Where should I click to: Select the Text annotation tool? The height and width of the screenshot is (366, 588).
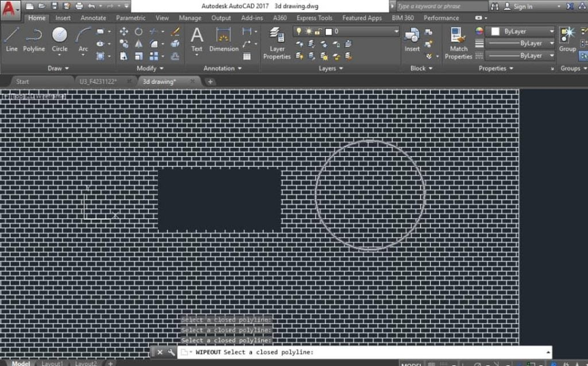(196, 40)
